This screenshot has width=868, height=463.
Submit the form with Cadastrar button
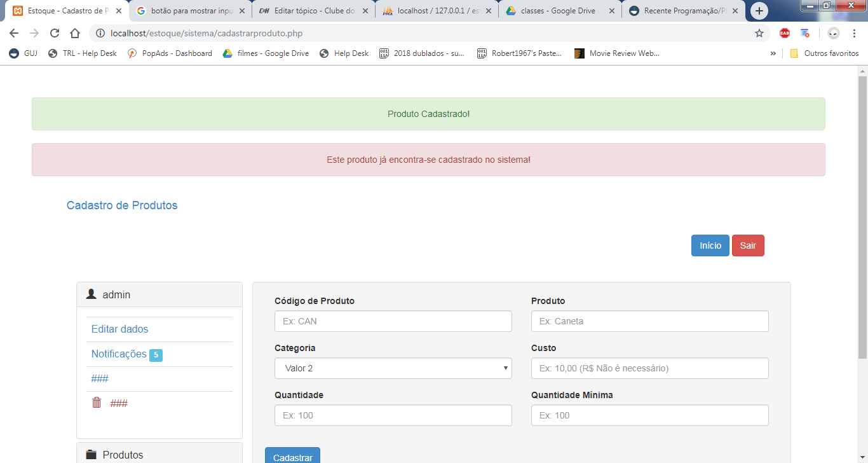(x=292, y=456)
